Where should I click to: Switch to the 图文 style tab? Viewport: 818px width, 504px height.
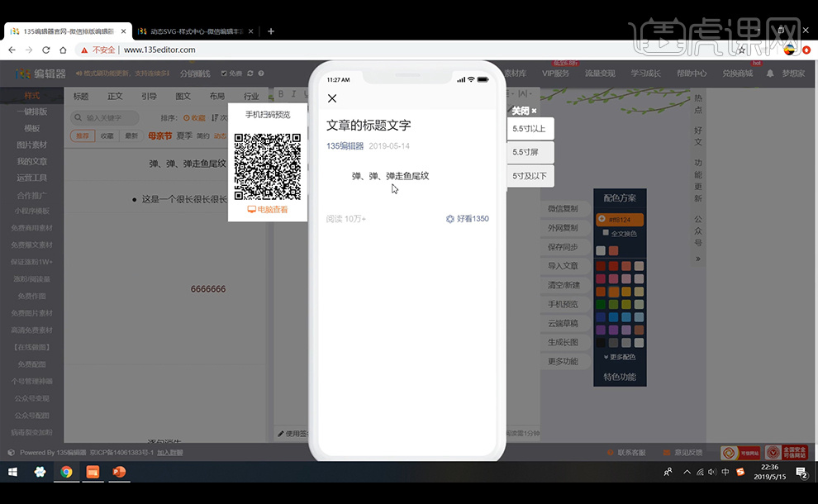[x=183, y=96]
